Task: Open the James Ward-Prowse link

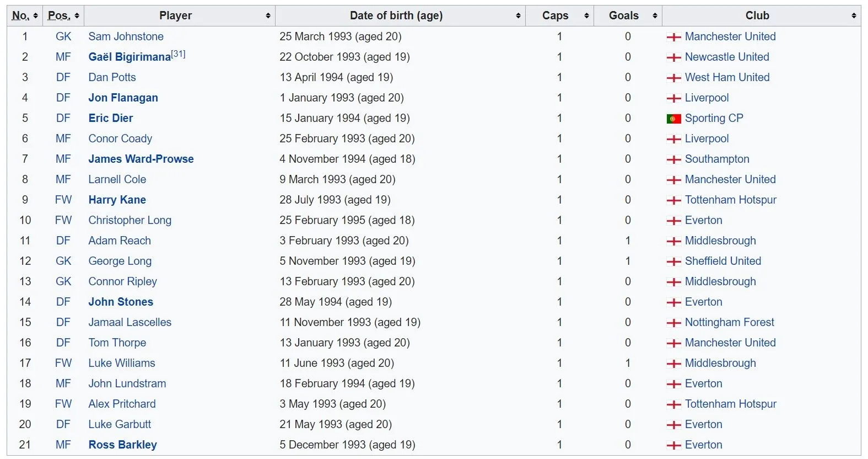Action: point(141,159)
